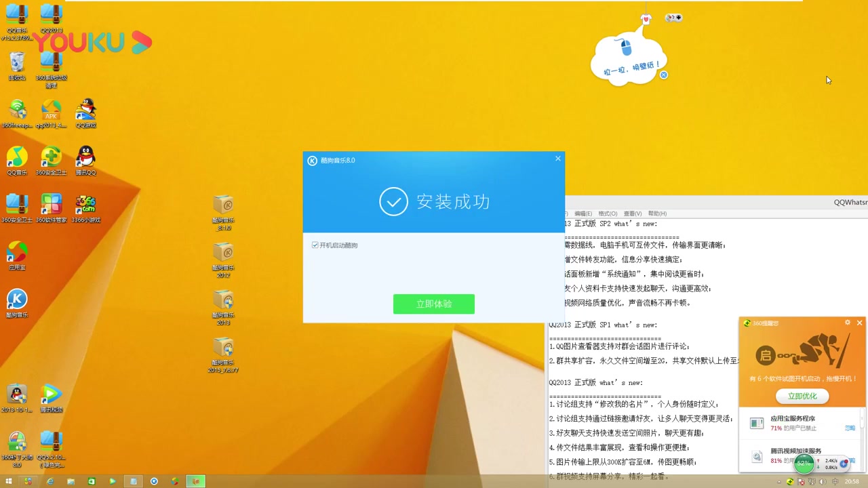Click the 360 shield icon in system tray
This screenshot has width=868, height=488.
click(x=790, y=481)
